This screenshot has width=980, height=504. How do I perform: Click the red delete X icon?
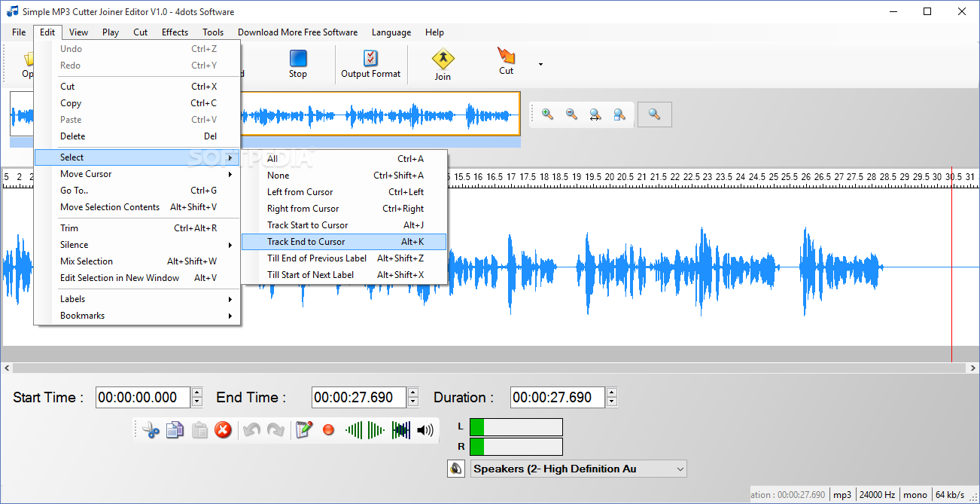(x=223, y=430)
